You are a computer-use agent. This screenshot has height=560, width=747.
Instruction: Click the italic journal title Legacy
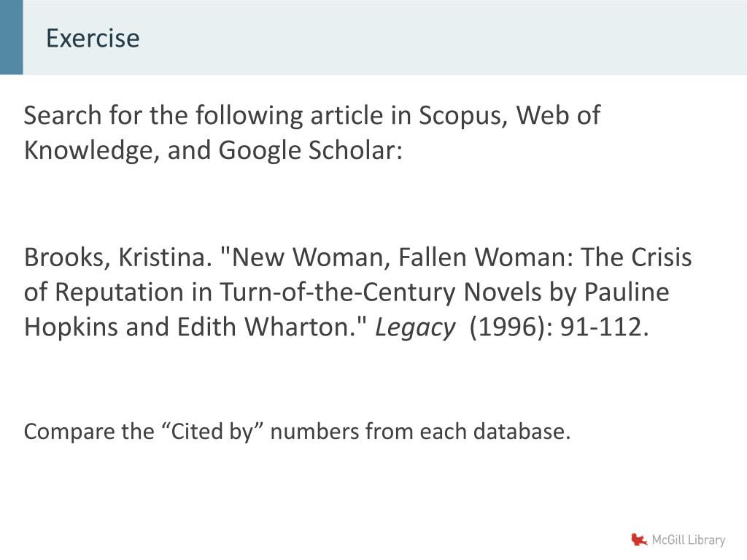pyautogui.click(x=415, y=327)
